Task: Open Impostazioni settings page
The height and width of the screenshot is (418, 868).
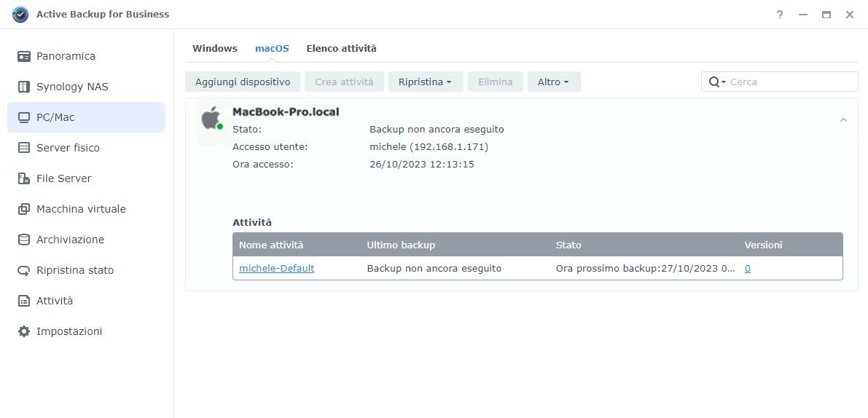Action: coord(86,332)
